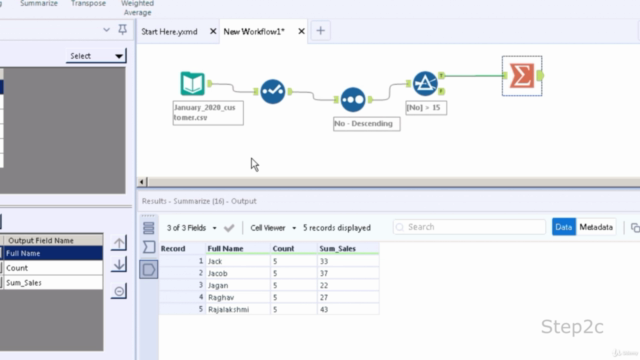Screen dimensions: 640x360
Task: Close the Start Here.yxmd tab
Action: [x=213, y=31]
